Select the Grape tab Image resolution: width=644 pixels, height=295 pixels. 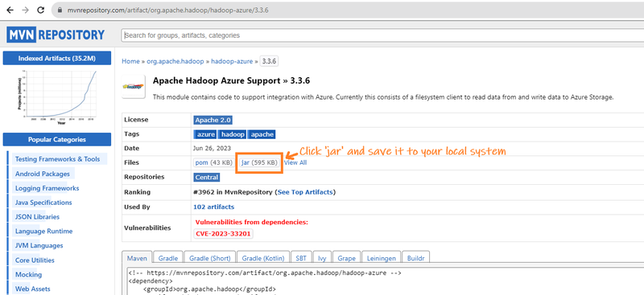[x=346, y=258]
